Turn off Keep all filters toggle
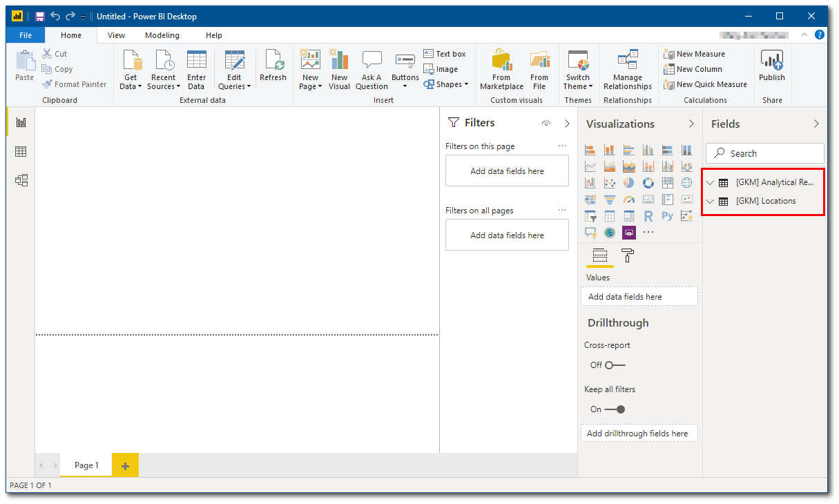 [x=615, y=409]
